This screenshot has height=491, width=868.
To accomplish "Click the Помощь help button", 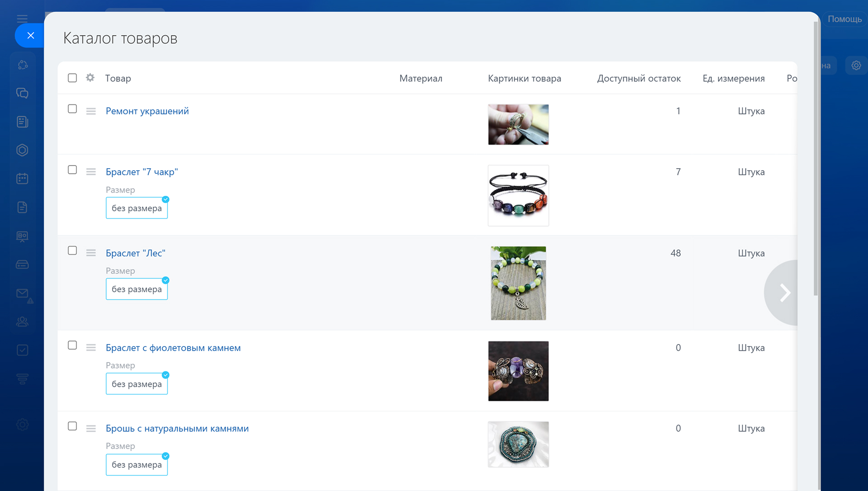I will coord(844,19).
